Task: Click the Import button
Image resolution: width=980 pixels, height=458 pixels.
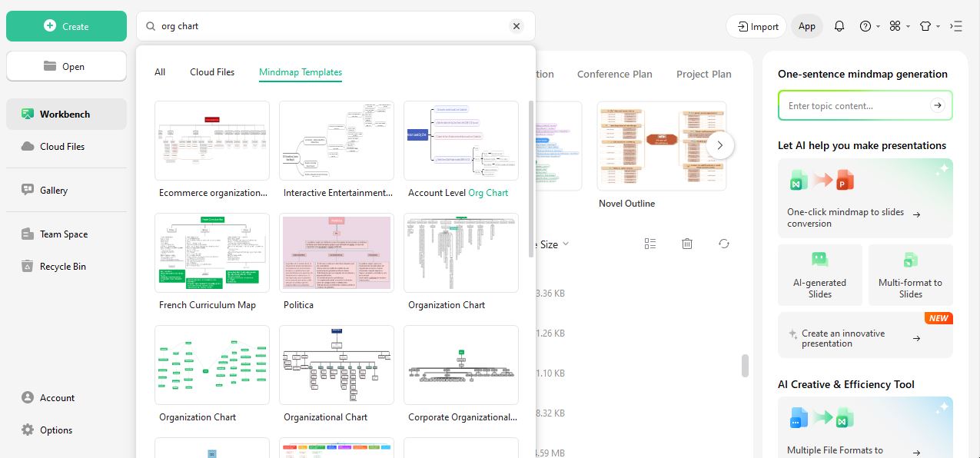Action: point(756,26)
